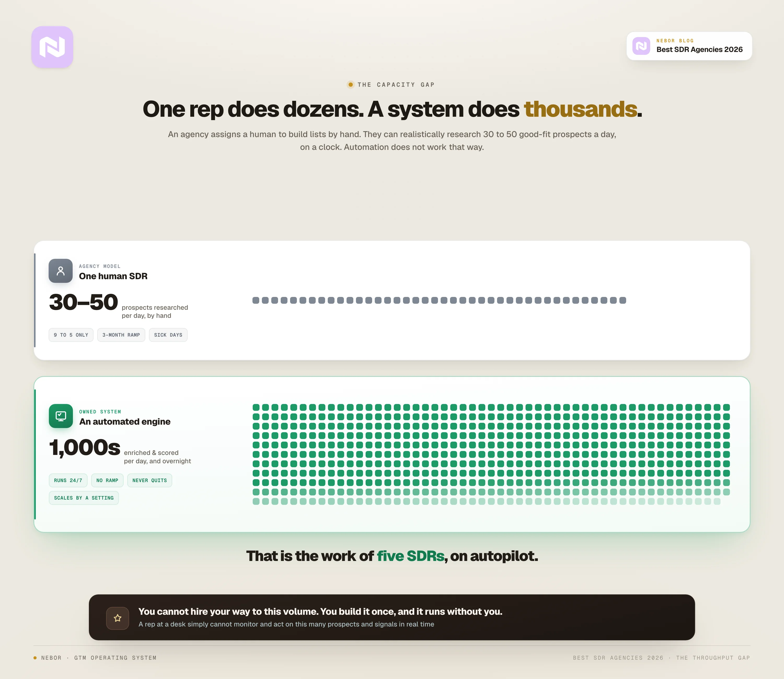Viewport: 784px width, 679px height.
Task: Click the star icon in dark banner
Action: (118, 618)
